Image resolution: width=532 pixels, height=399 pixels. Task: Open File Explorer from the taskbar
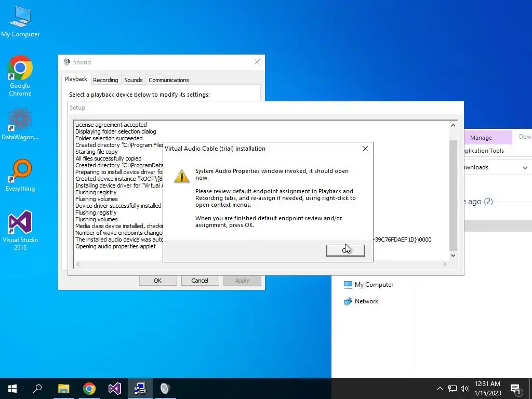click(x=63, y=389)
